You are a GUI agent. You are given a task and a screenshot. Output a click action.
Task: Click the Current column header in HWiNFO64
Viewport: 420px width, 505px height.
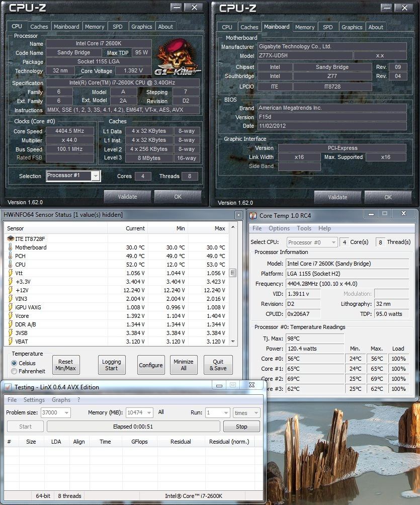(x=128, y=228)
